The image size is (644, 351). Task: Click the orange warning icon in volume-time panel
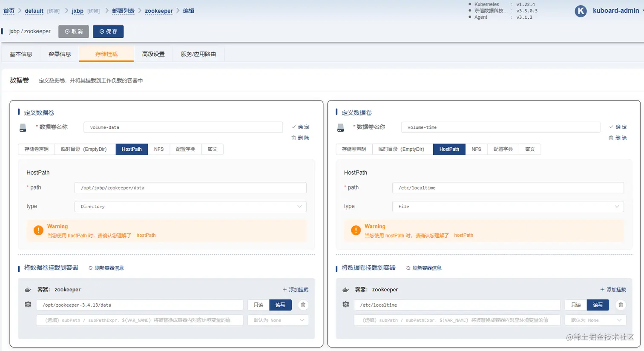pyautogui.click(x=356, y=230)
